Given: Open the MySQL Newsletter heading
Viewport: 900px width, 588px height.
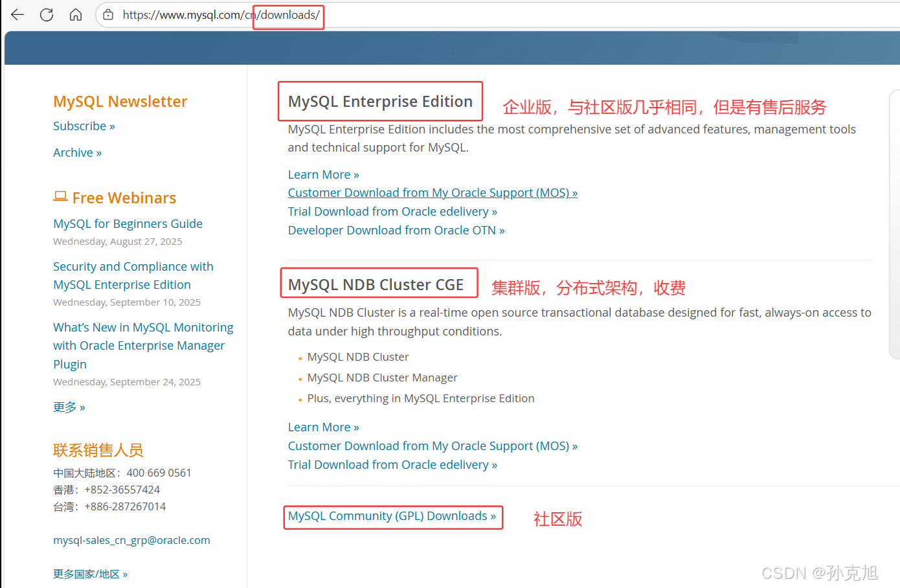Looking at the screenshot, I should pos(120,102).
